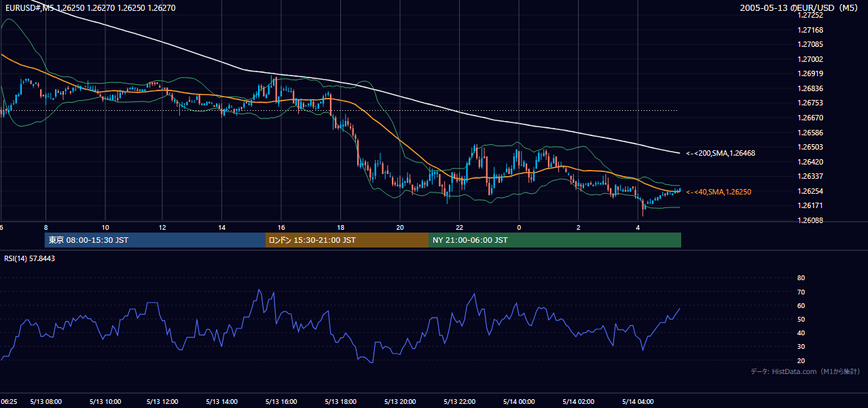Click RSI scale value 20 on right axis
Screen dimensions: 868x408
pyautogui.click(x=801, y=360)
